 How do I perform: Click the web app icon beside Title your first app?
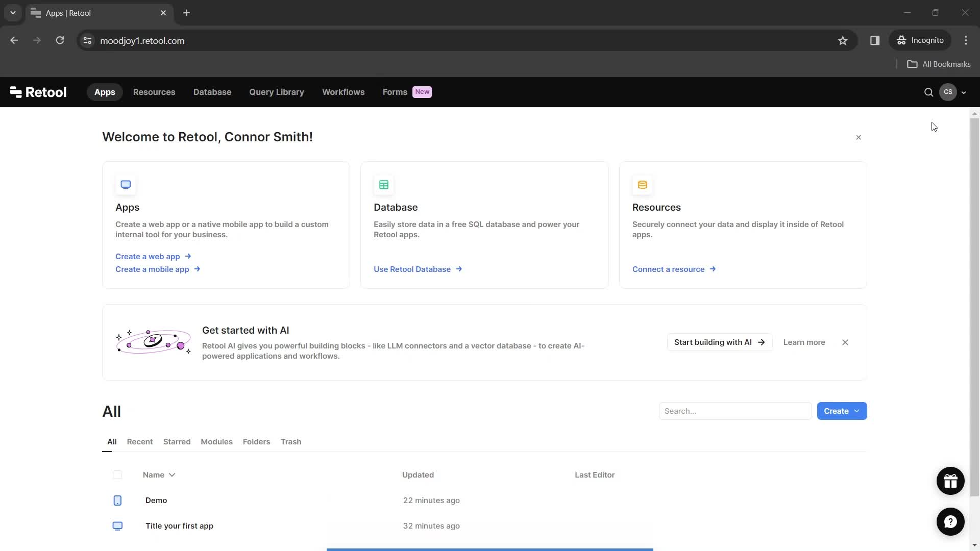click(x=117, y=526)
